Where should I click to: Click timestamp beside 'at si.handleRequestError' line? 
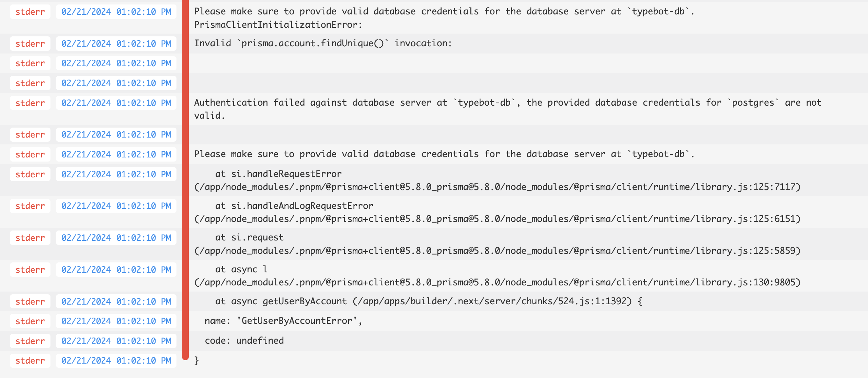pyautogui.click(x=116, y=174)
